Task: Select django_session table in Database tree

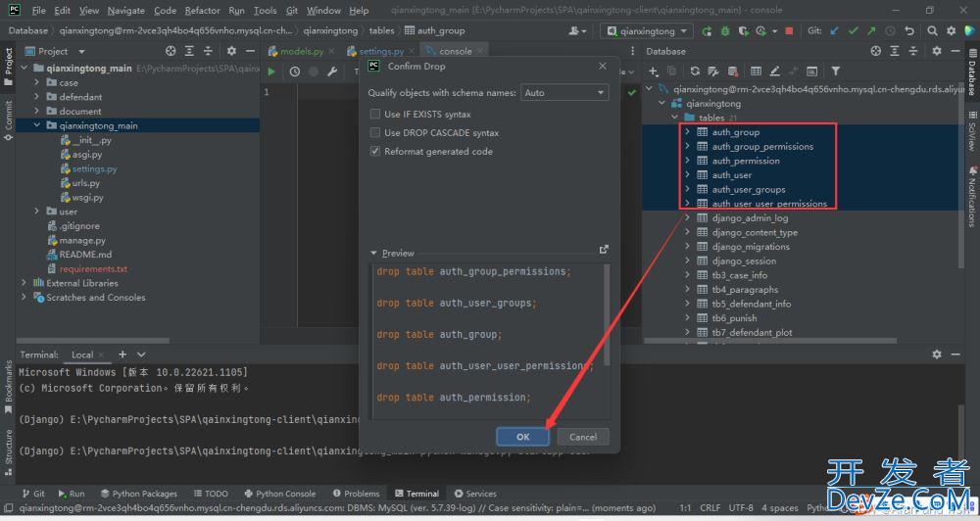Action: point(744,261)
